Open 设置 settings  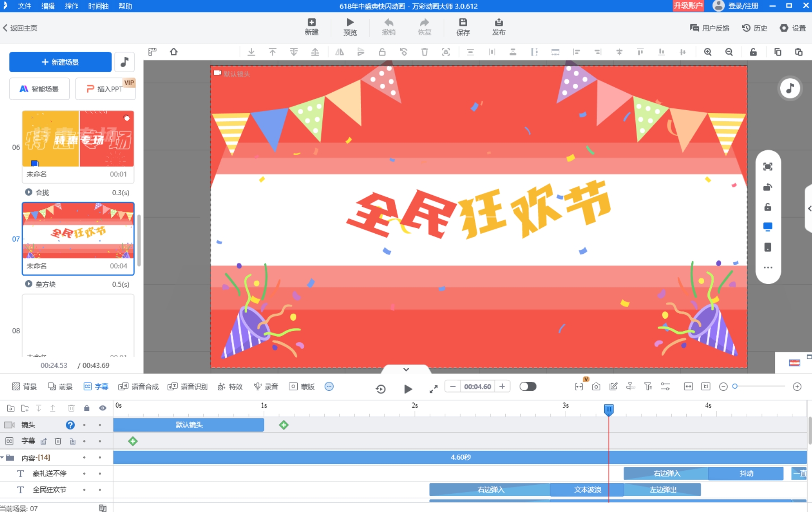[793, 28]
